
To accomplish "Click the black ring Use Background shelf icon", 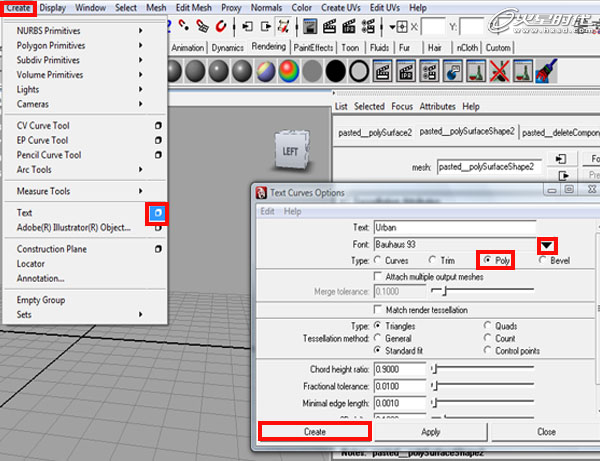I will [359, 72].
